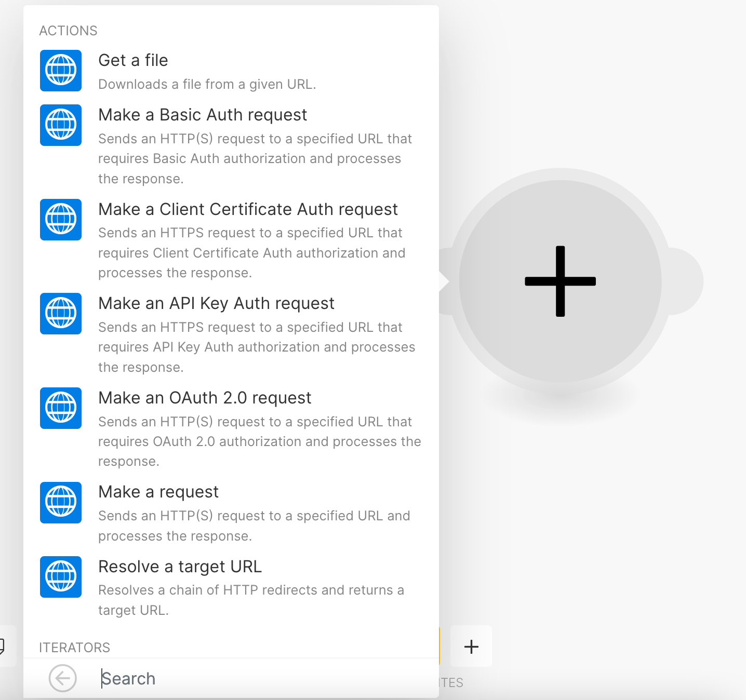This screenshot has width=746, height=700.
Task: Focus the Search input field
Action: [260, 678]
